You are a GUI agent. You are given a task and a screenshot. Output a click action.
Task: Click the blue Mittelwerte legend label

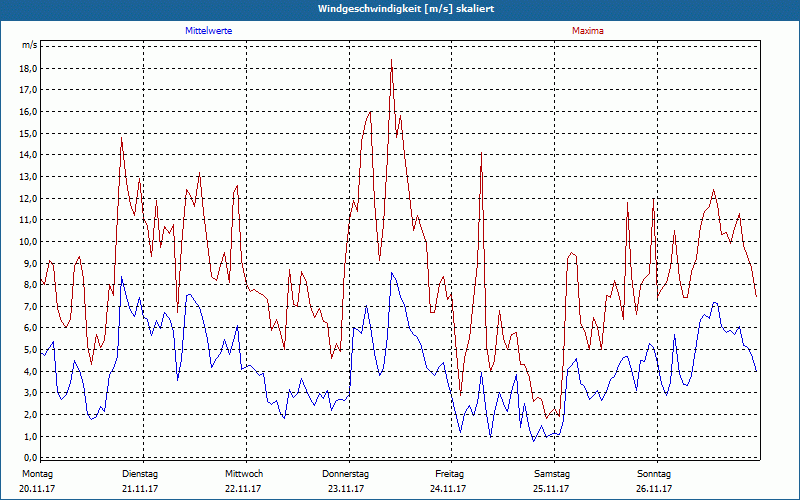click(209, 31)
